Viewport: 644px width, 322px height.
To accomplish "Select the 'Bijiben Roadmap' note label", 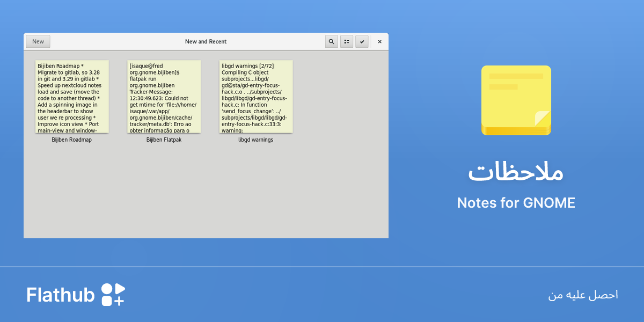I will [x=72, y=140].
